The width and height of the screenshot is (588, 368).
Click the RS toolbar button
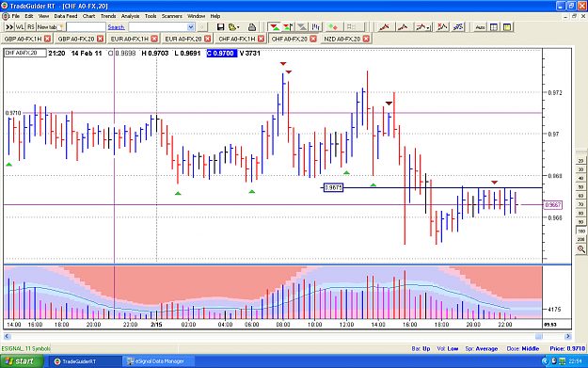click(x=31, y=27)
